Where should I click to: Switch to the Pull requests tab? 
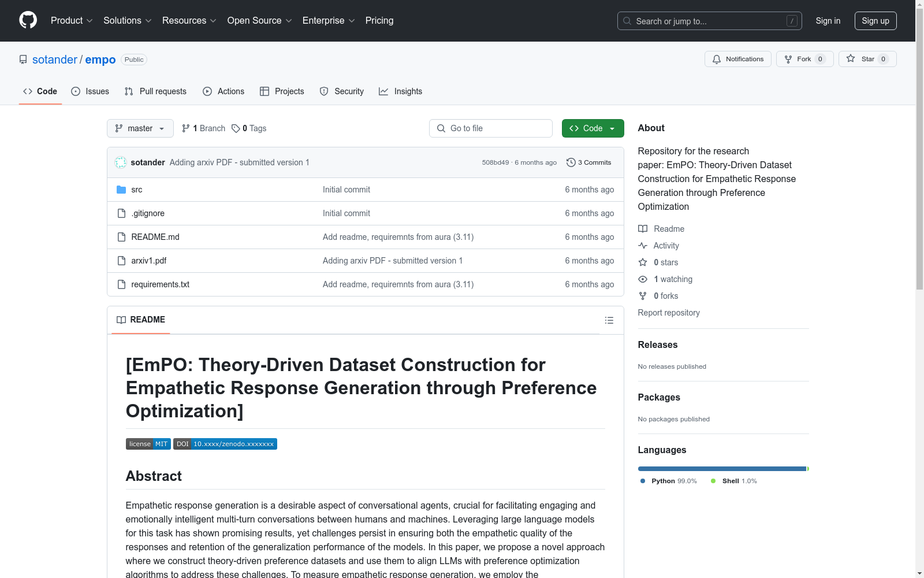[x=155, y=91]
